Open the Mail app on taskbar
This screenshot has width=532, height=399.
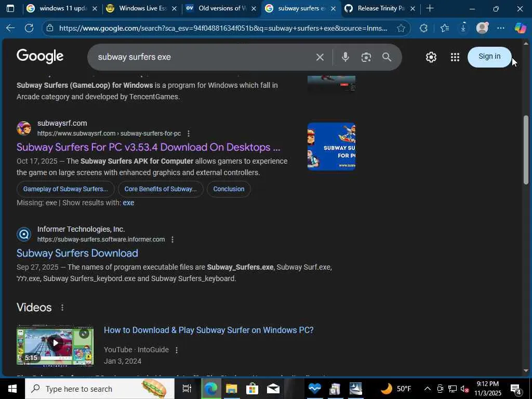(273, 389)
